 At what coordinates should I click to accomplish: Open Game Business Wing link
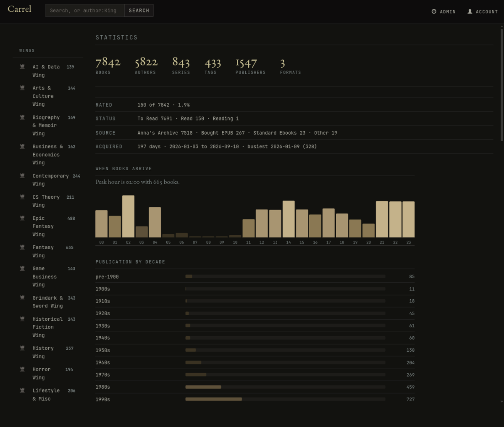45,277
